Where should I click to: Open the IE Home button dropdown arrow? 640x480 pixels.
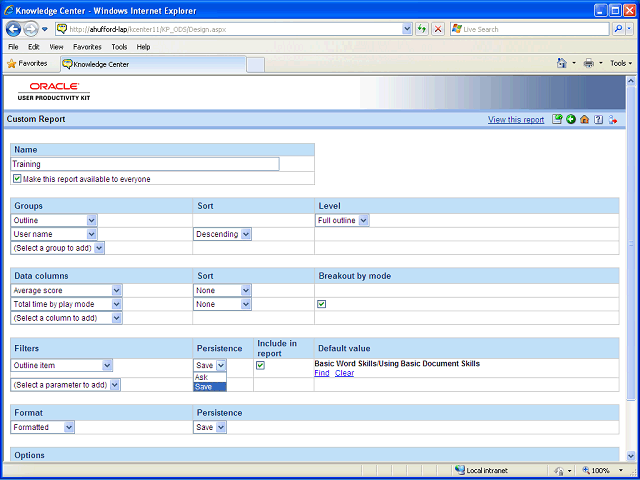574,63
